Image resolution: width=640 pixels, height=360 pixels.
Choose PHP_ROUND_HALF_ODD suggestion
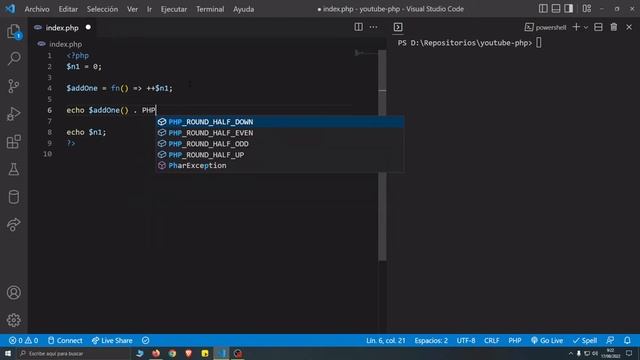pyautogui.click(x=280, y=144)
